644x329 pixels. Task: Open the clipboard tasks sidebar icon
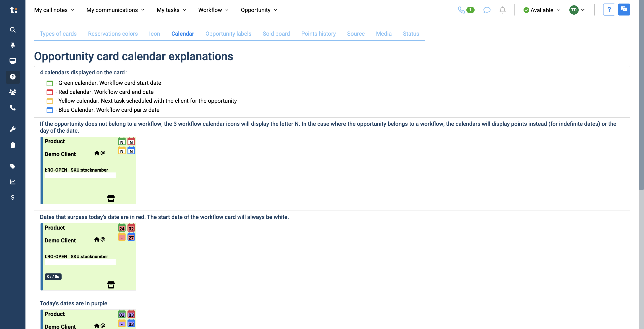(13, 145)
